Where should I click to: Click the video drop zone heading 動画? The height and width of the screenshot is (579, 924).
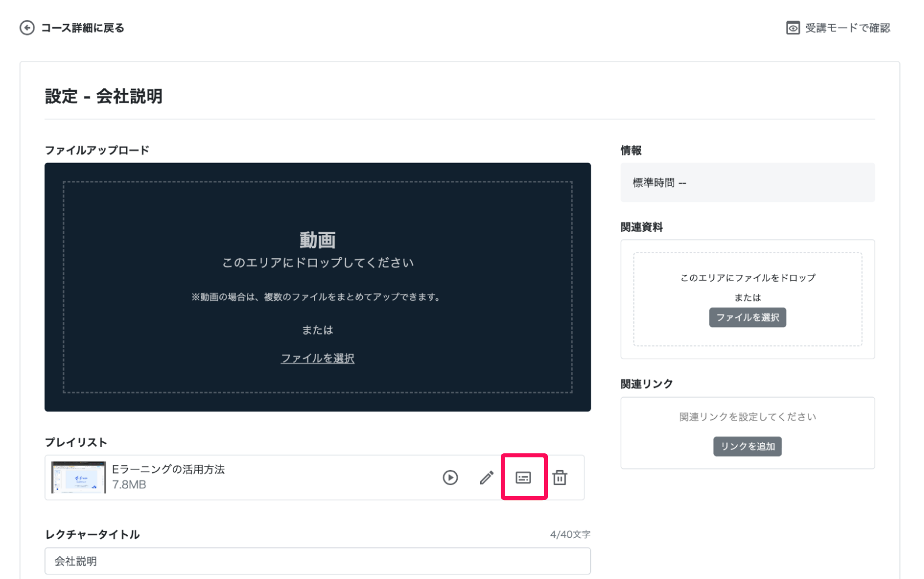pos(318,240)
